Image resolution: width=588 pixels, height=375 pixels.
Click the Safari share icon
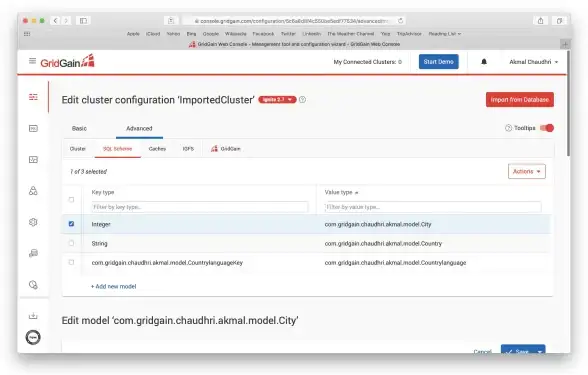point(540,21)
